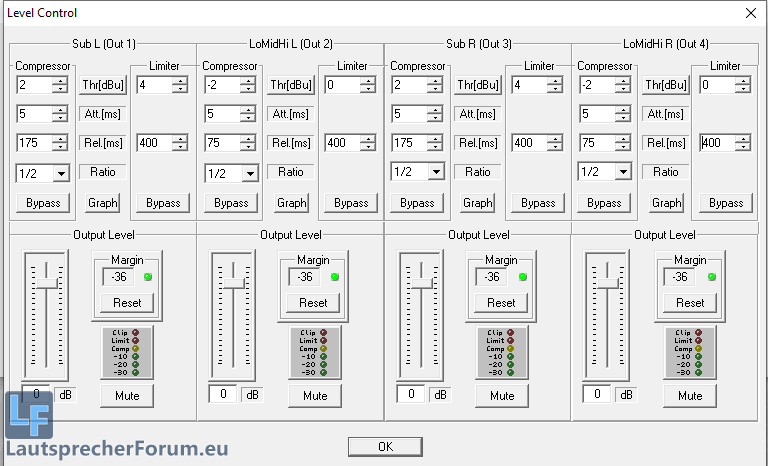
Task: Bypass the LoMidHi L limiter
Action: tap(351, 203)
